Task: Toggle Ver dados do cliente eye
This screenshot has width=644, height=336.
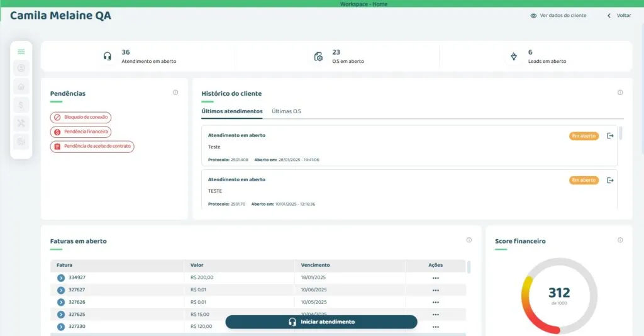Action: pos(533,16)
